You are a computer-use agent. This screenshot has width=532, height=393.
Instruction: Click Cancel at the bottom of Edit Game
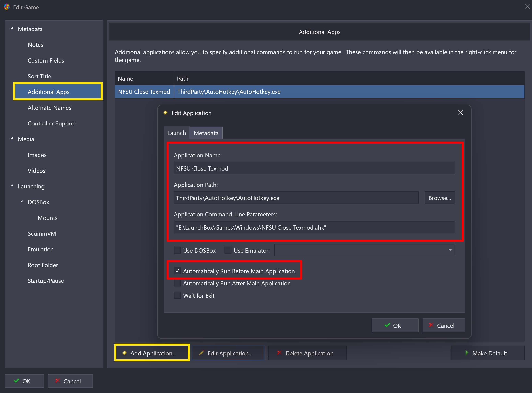pyautogui.click(x=70, y=381)
